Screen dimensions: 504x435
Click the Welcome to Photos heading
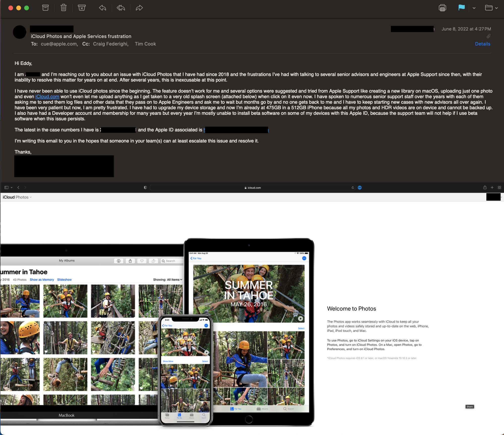pos(351,309)
